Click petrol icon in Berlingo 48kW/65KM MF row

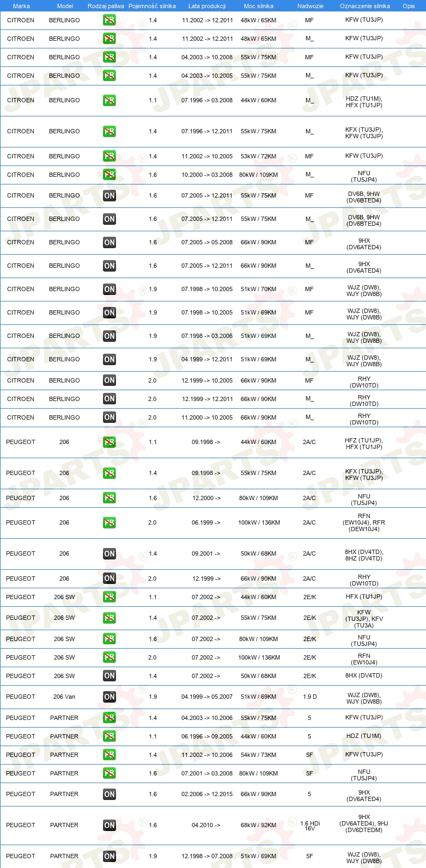109,20
